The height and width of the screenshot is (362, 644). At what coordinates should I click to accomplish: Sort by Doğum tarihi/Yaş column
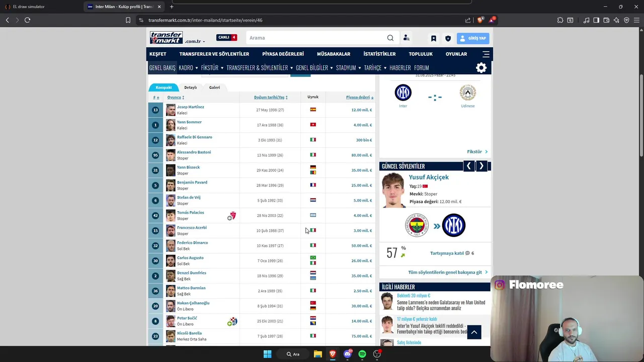pyautogui.click(x=271, y=98)
